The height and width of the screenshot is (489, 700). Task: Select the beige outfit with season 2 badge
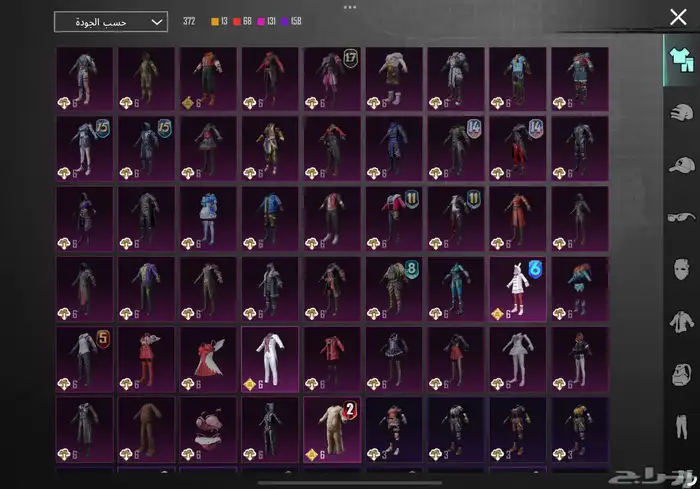[332, 430]
